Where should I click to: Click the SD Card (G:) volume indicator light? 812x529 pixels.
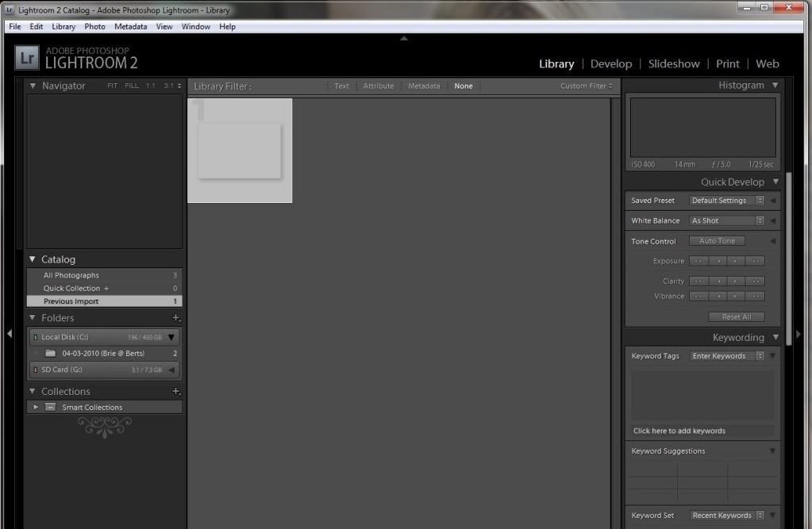pos(35,370)
